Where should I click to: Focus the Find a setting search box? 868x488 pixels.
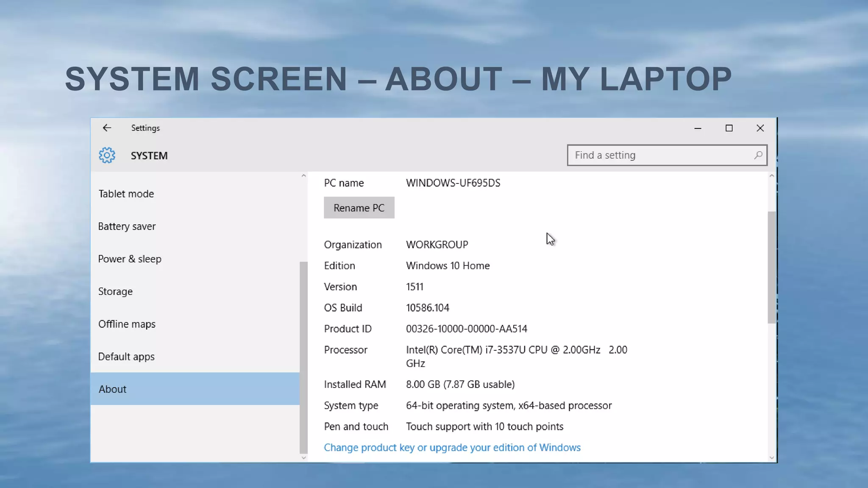667,155
